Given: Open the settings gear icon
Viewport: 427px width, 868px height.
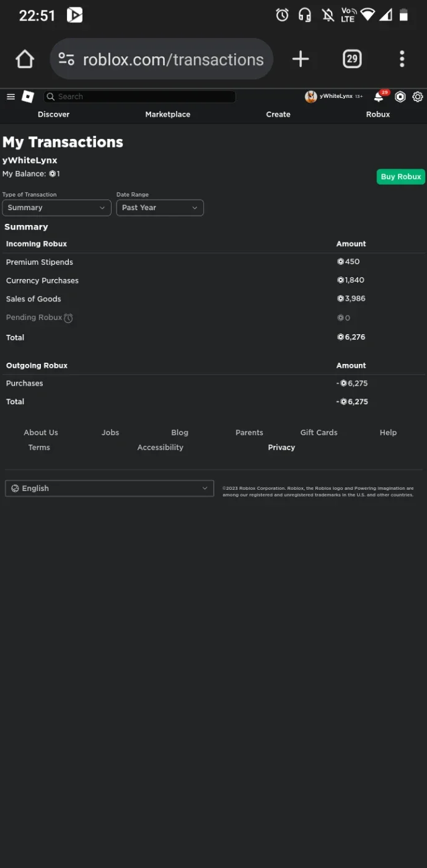Looking at the screenshot, I should [x=418, y=97].
